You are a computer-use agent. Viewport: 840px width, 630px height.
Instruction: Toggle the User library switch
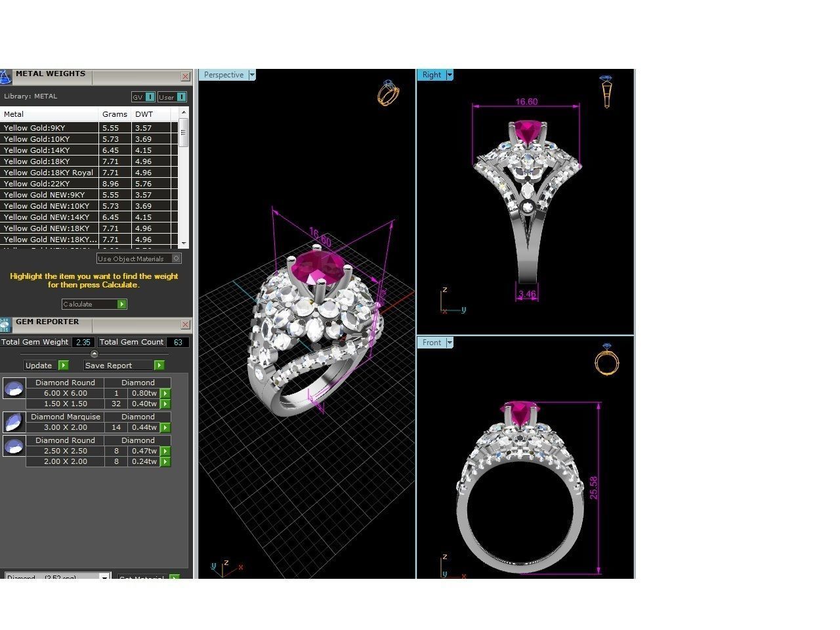(x=172, y=97)
